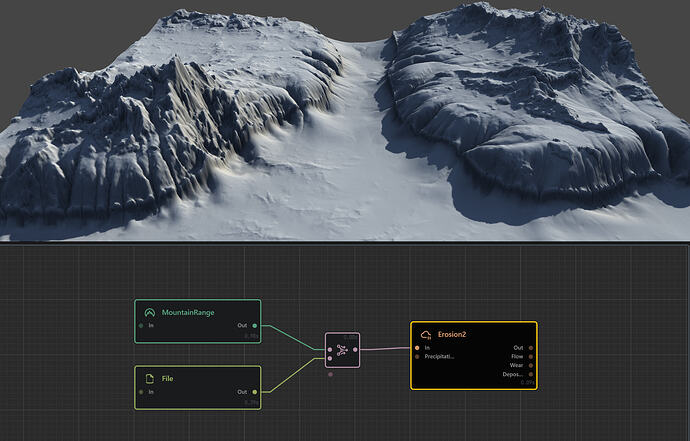690x441 pixels.
Task: Click the Erosion2 Flow output port
Action: click(x=531, y=356)
